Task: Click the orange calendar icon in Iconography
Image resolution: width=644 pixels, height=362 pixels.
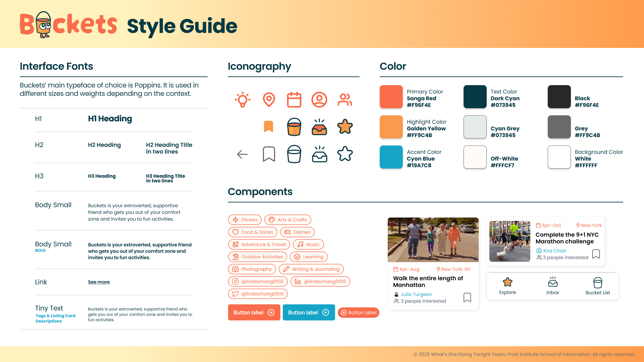Action: pos(294,100)
